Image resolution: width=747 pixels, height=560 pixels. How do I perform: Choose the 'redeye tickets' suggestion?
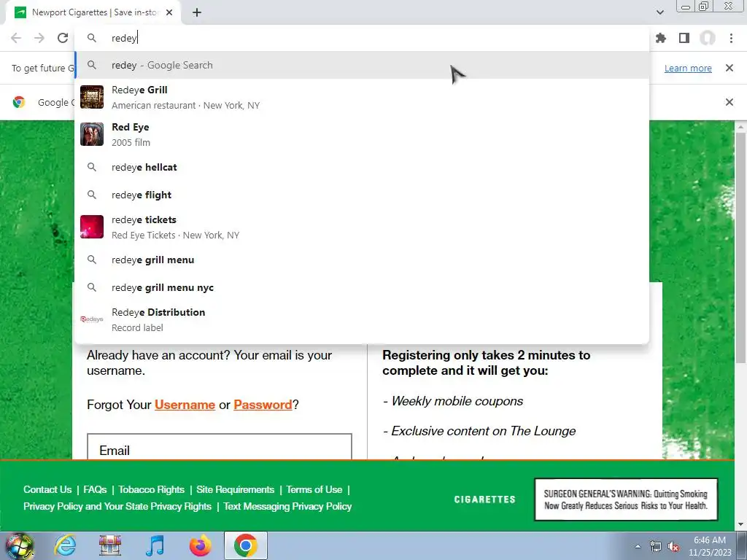(362, 227)
